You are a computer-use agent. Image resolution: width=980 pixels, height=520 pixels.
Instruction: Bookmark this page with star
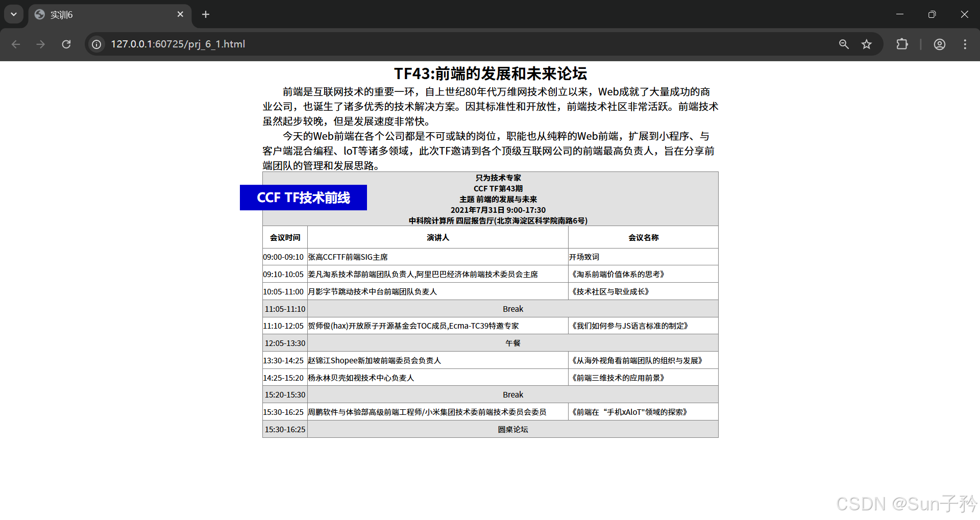(867, 44)
